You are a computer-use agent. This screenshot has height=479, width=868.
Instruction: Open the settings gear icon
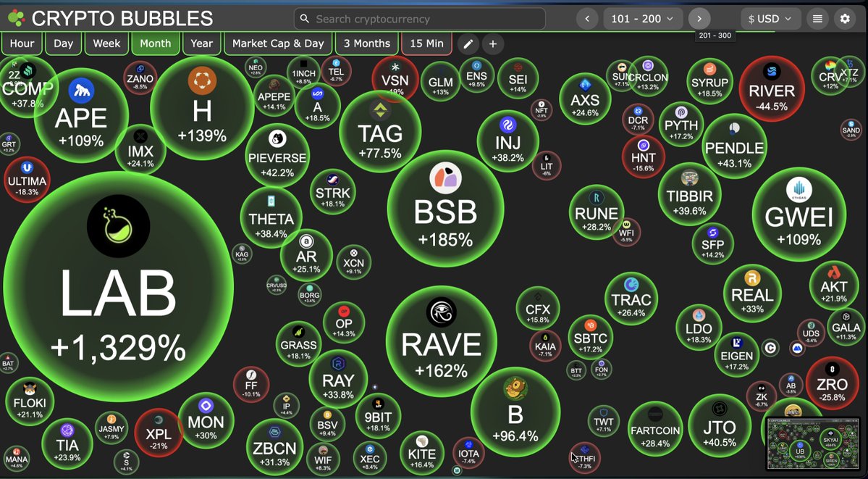845,19
